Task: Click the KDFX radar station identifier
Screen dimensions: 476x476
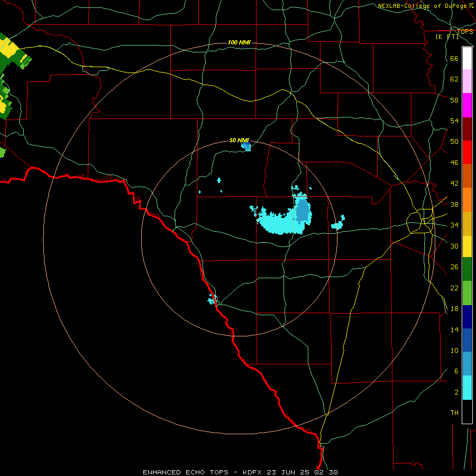Action: point(253,472)
